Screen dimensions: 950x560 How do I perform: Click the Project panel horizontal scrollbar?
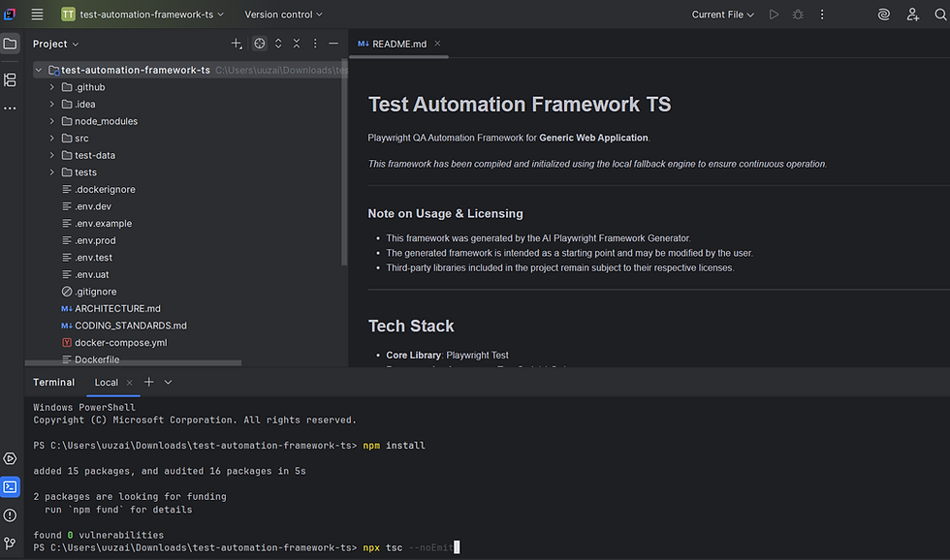pyautogui.click(x=134, y=363)
